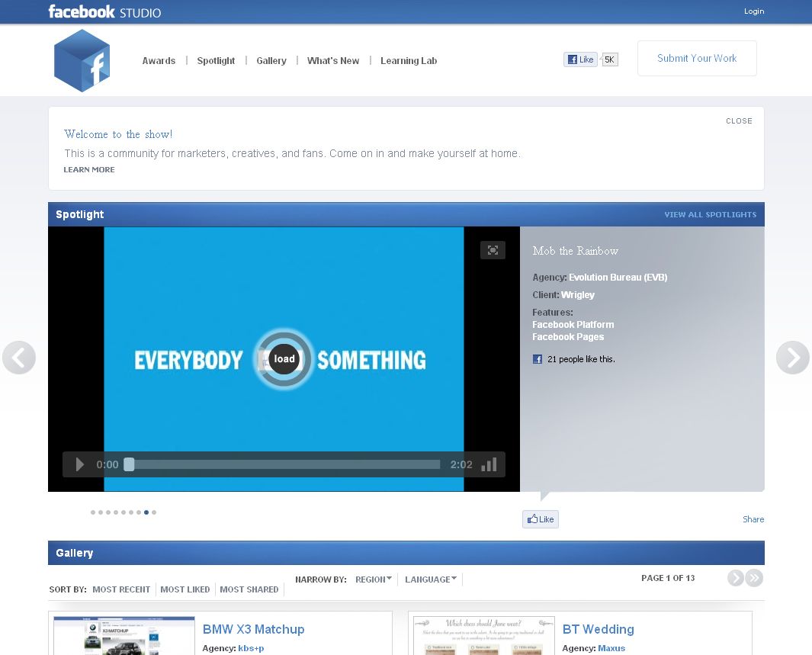Select the active eighth spotlight dot
Image resolution: width=812 pixels, height=655 pixels.
[146, 512]
